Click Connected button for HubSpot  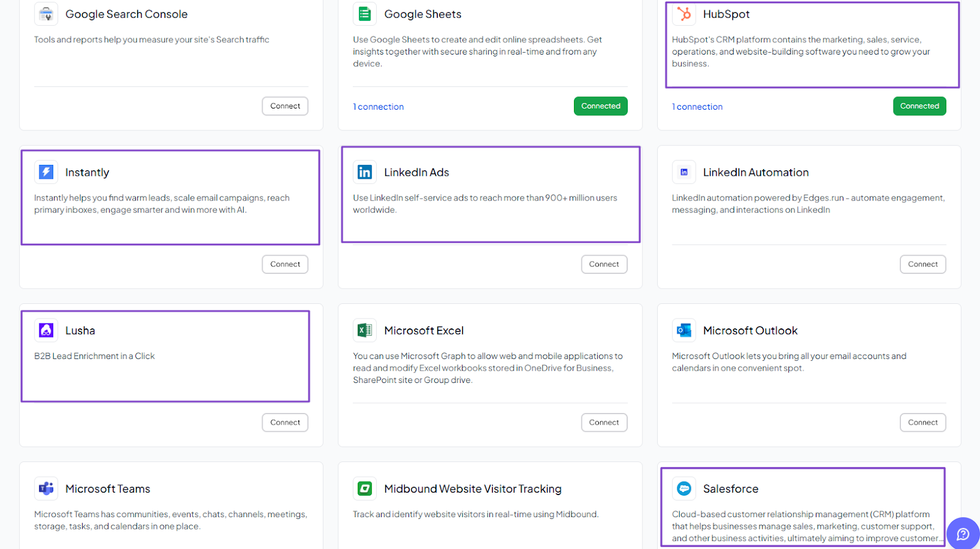[x=919, y=106]
